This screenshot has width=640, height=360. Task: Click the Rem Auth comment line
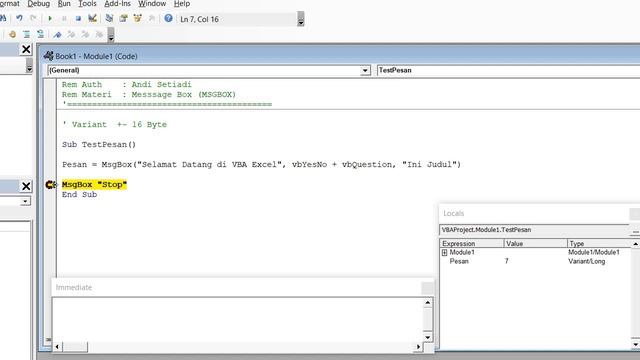(x=127, y=84)
